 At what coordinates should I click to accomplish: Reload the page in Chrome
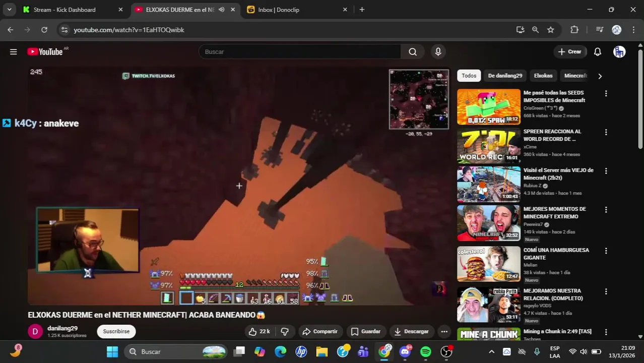[x=44, y=30]
